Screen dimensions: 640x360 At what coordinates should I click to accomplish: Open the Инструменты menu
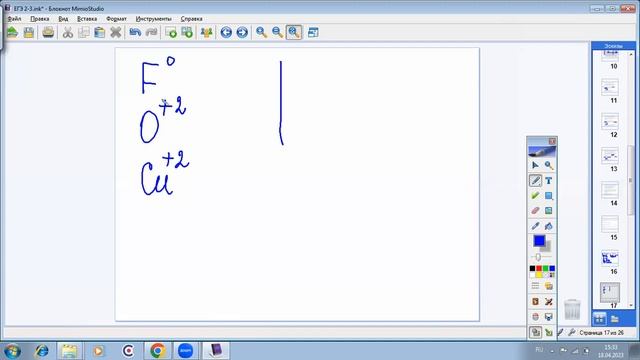tap(153, 19)
